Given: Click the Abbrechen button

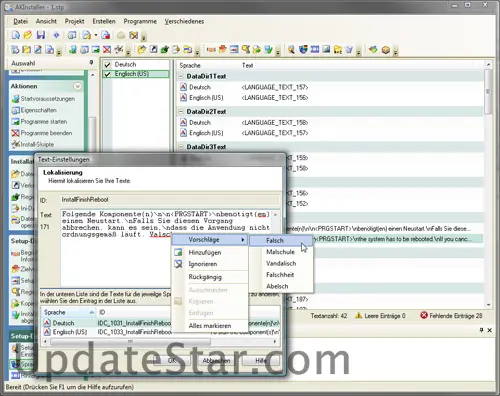Looking at the screenshot, I should [x=216, y=361].
